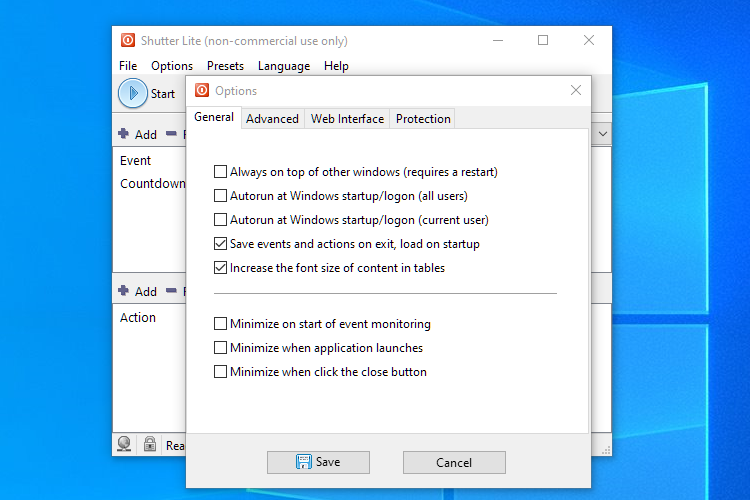The height and width of the screenshot is (500, 750).
Task: Close the Options dialog with the X
Action: [576, 90]
